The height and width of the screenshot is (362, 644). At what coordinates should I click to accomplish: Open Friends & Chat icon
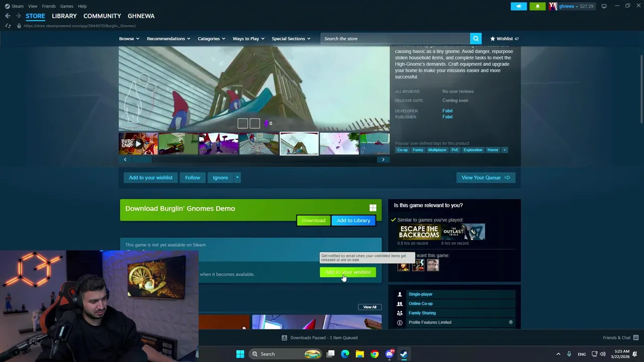coord(636,338)
